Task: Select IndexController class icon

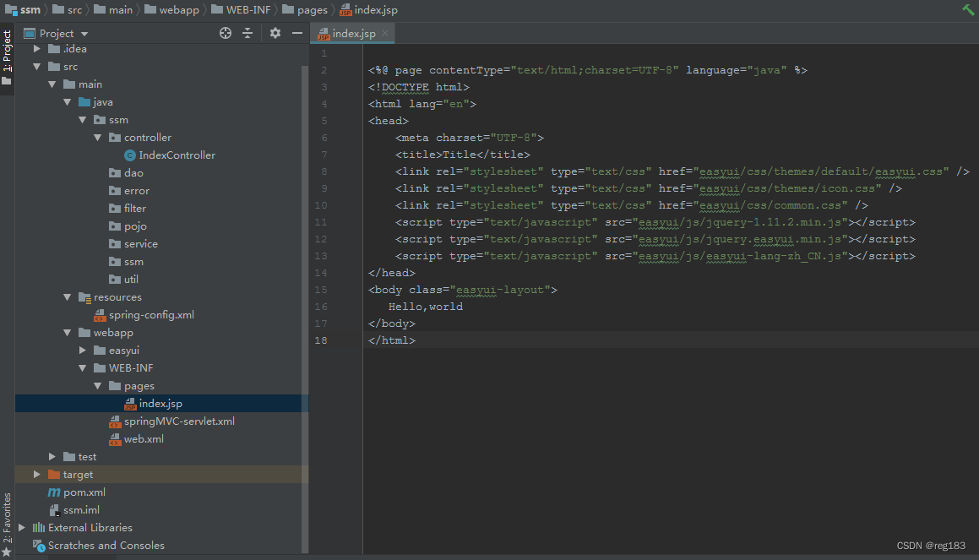Action: 130,155
